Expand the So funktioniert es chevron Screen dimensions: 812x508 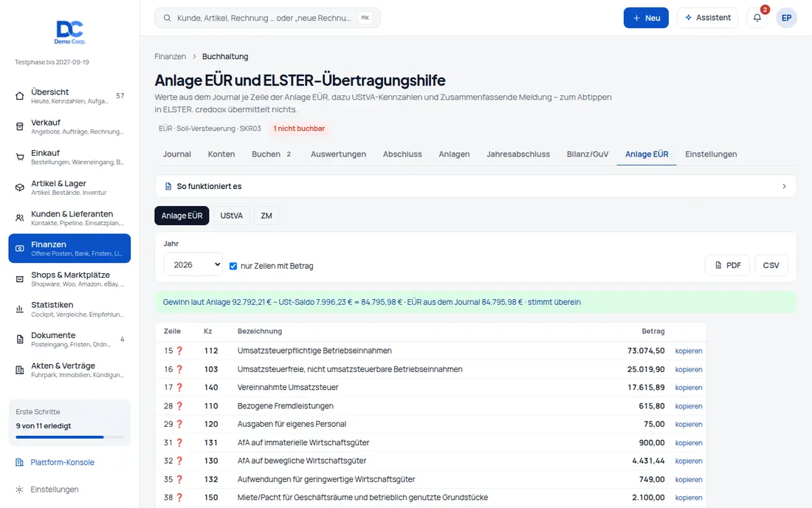coord(784,186)
